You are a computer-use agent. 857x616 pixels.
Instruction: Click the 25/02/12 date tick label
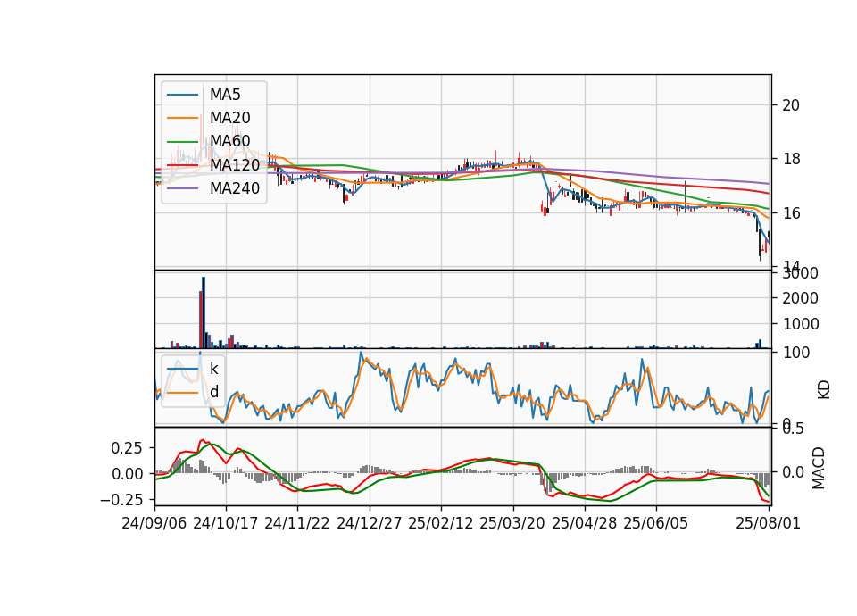pos(440,523)
